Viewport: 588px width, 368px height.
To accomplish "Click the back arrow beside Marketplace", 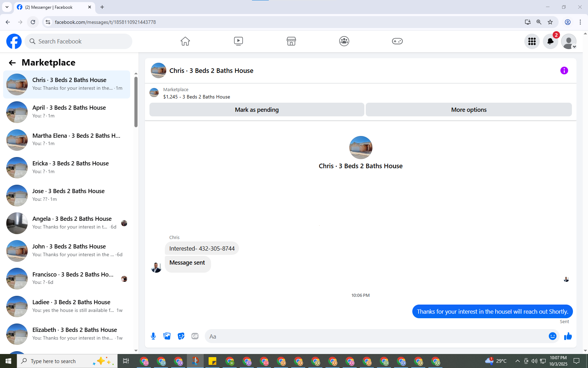I will tap(12, 63).
